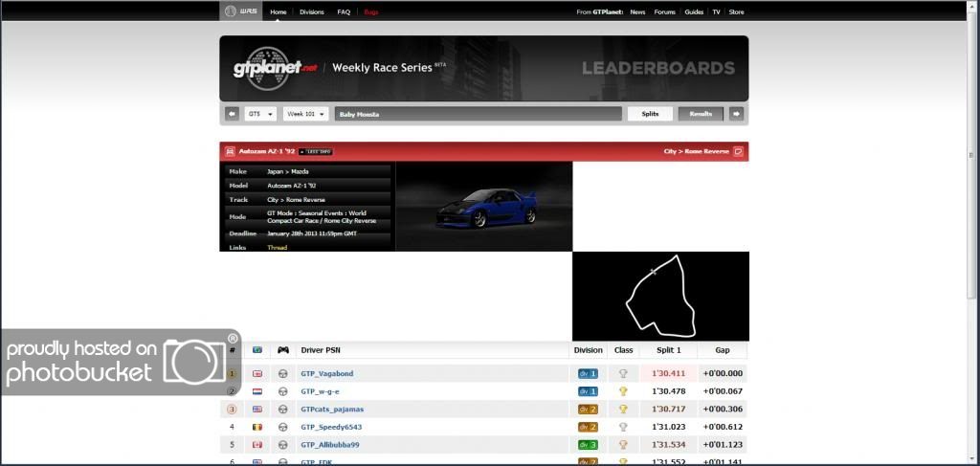Open GTP_w-g-e driver profile

(x=320, y=391)
